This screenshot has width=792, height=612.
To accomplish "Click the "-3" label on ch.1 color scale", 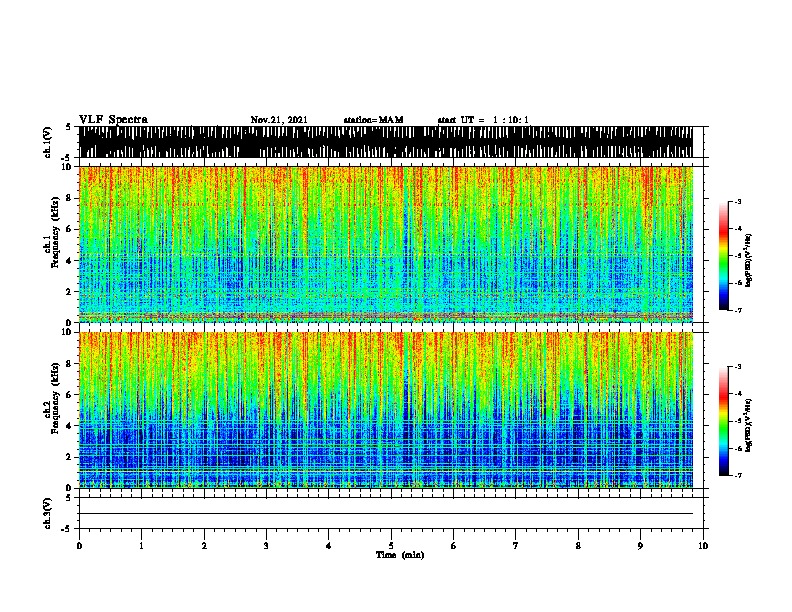I will (738, 201).
